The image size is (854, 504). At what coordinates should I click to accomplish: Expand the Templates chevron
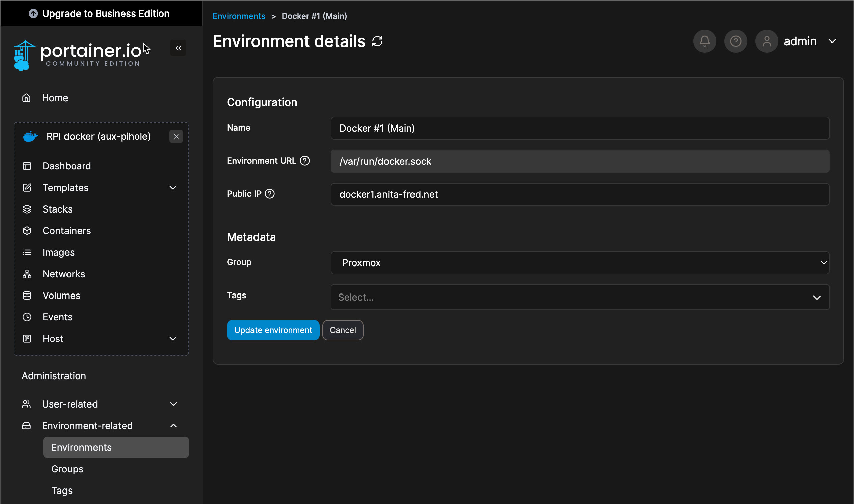173,188
